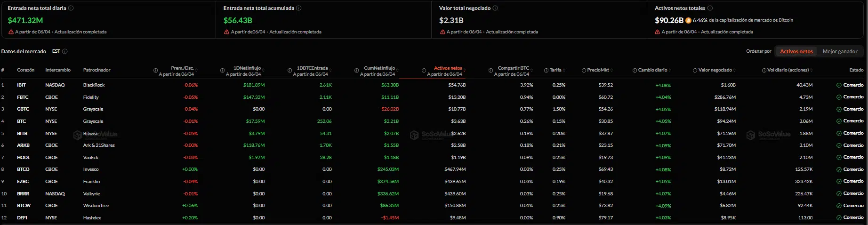
Task: Open the FBTC ticker link
Action: point(23,97)
